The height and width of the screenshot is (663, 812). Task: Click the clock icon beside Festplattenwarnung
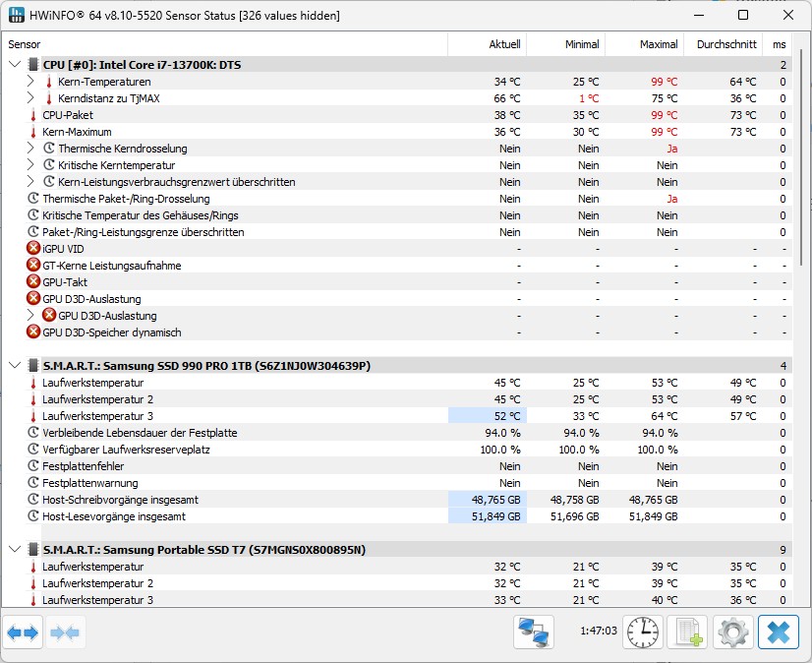[x=33, y=483]
